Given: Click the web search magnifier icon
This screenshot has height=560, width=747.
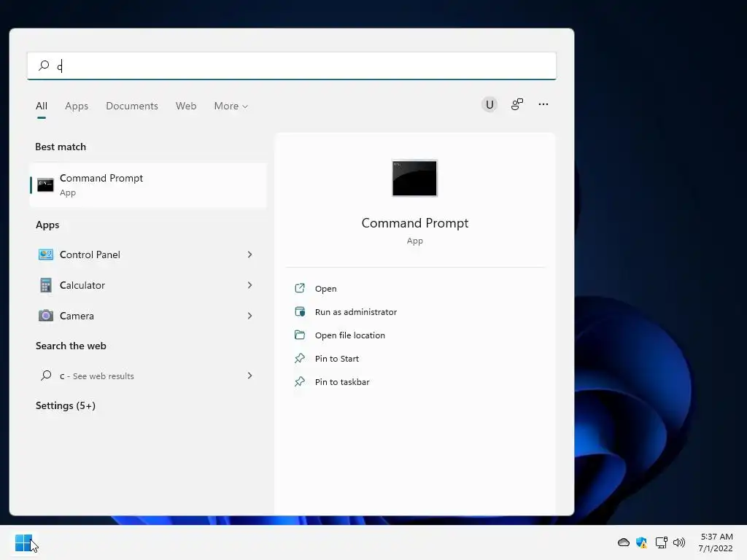Looking at the screenshot, I should click(46, 376).
